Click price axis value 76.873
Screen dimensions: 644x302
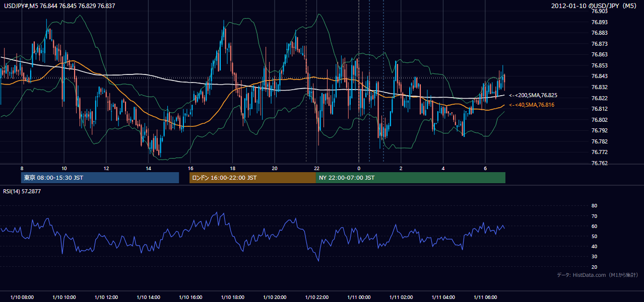coord(599,44)
